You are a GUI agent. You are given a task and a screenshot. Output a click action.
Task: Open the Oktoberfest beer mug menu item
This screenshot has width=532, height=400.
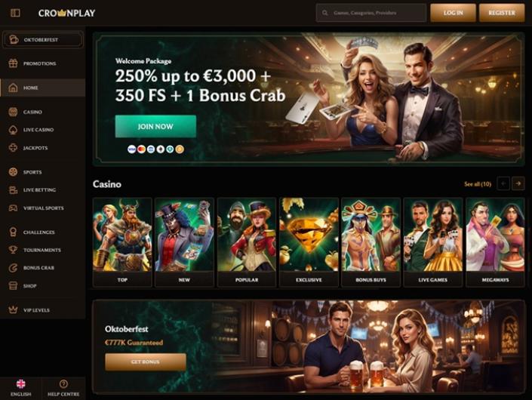[43, 40]
